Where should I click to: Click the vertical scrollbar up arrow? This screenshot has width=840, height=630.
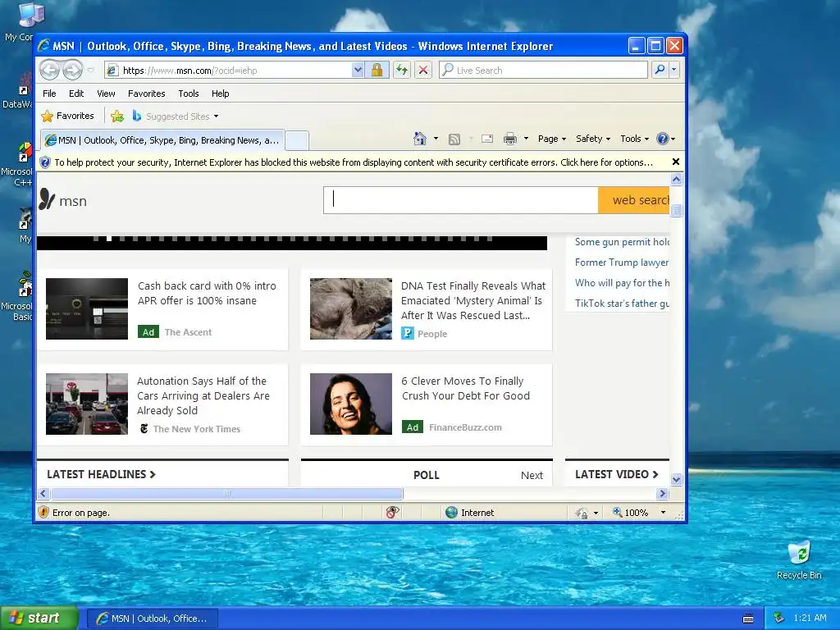[677, 180]
